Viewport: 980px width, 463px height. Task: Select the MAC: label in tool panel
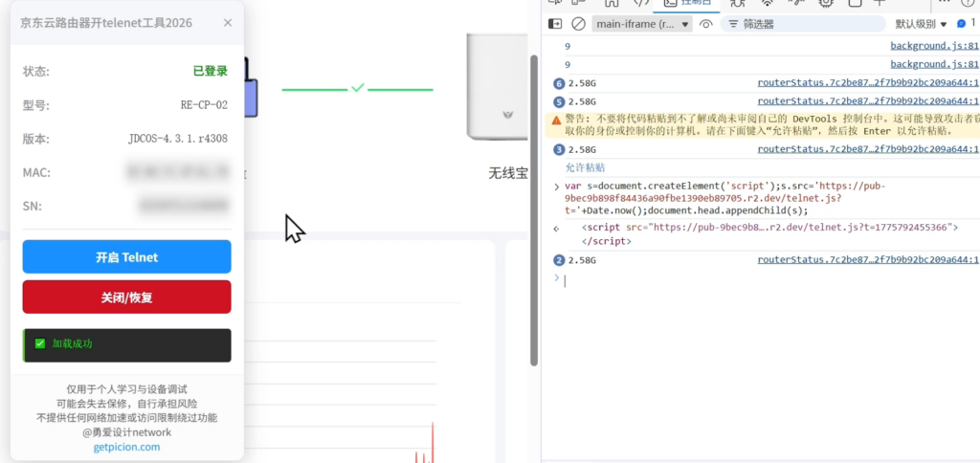[x=37, y=172]
